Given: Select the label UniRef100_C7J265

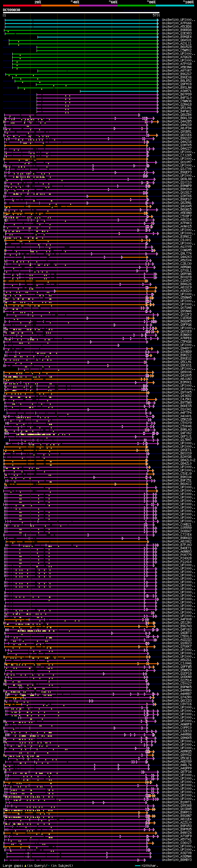Looking at the screenshot, I should (177, 155).
